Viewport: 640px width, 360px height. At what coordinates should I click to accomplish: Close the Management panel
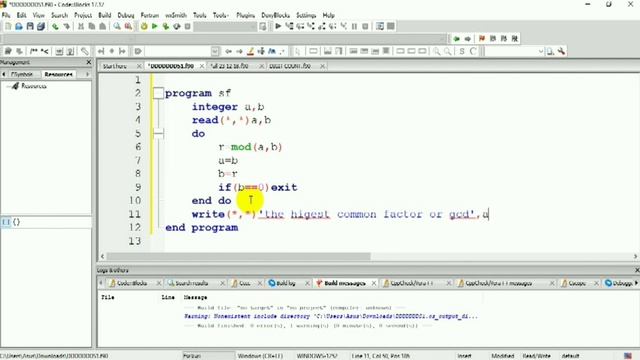click(x=89, y=62)
